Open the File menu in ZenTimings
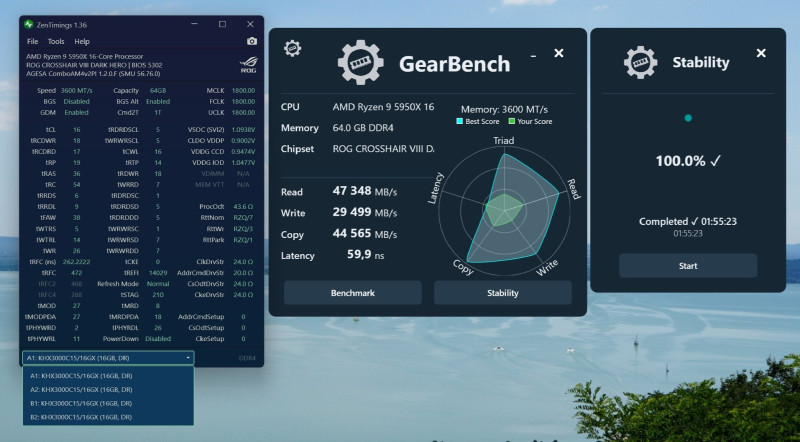This screenshot has width=800, height=442. (32, 41)
